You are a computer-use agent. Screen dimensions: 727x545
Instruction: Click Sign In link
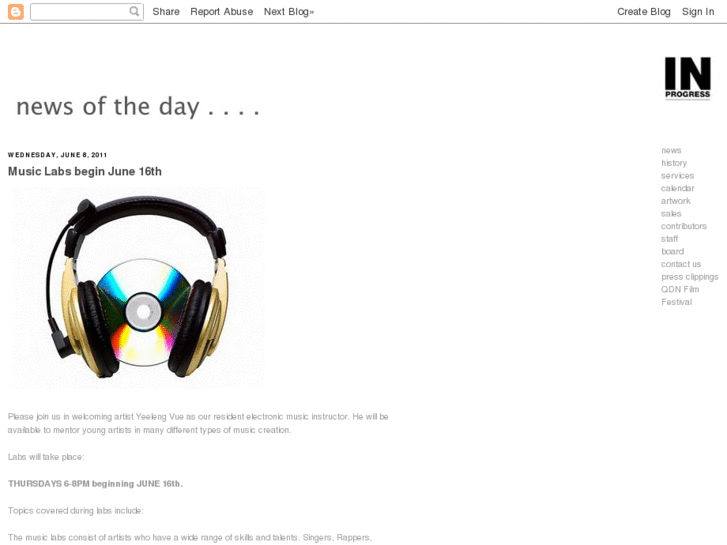pos(698,12)
